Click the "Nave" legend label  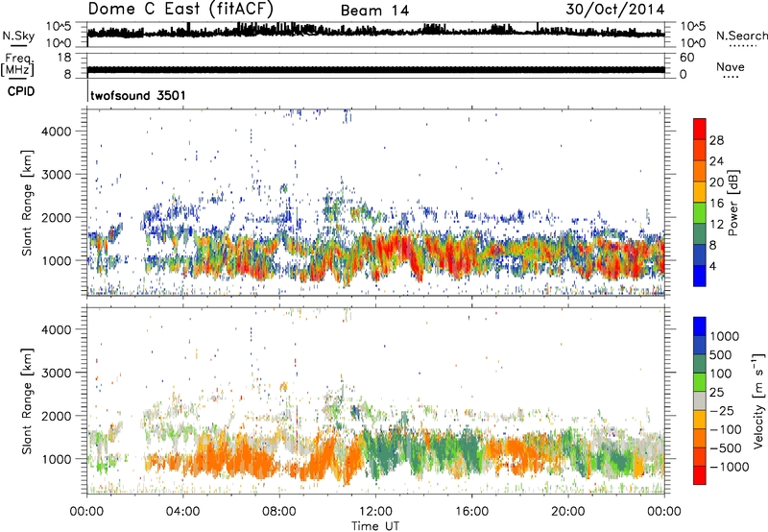[731, 66]
